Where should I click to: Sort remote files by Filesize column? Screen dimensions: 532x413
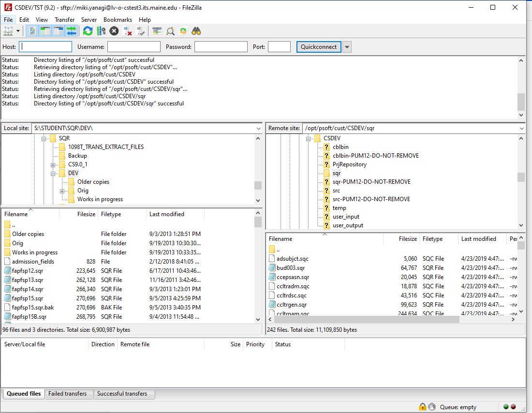(401, 239)
